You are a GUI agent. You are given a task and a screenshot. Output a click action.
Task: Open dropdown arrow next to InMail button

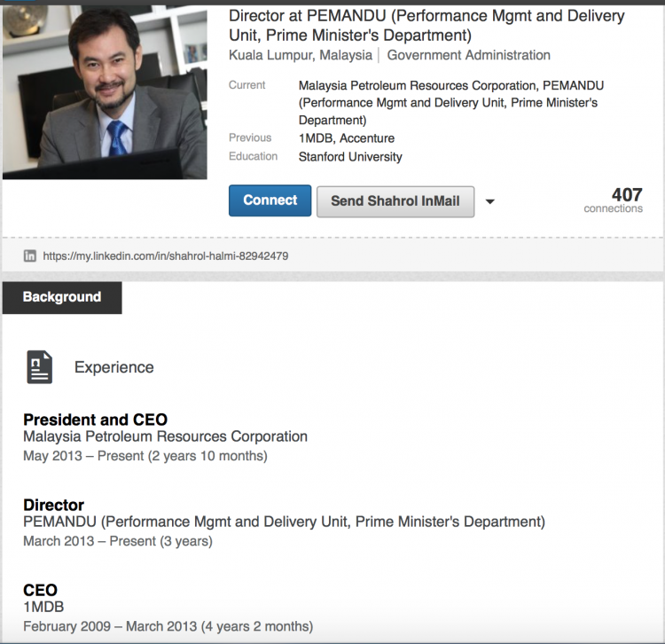489,202
